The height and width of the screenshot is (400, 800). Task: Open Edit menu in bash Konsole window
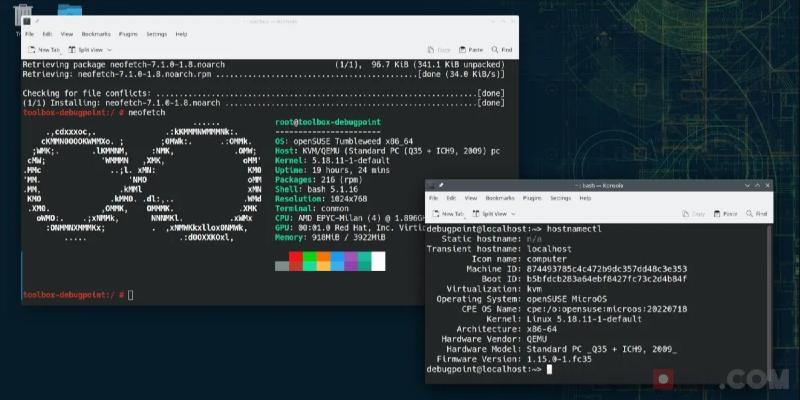click(452, 198)
